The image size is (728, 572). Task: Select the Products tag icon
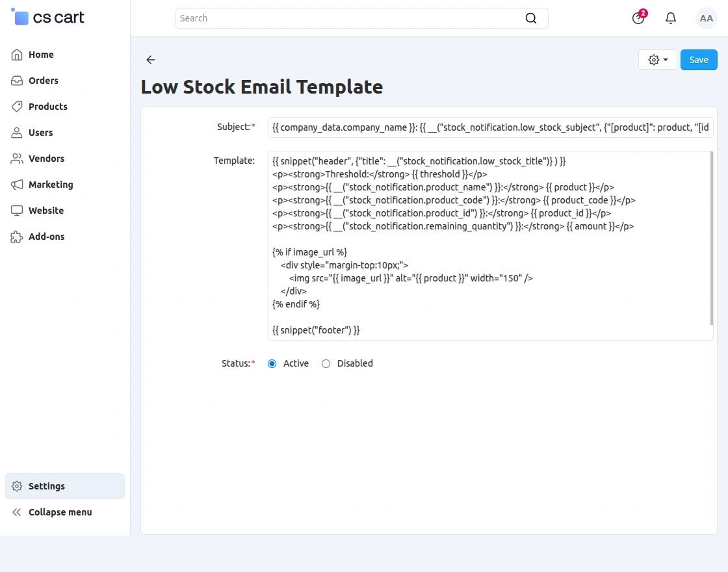click(x=16, y=107)
